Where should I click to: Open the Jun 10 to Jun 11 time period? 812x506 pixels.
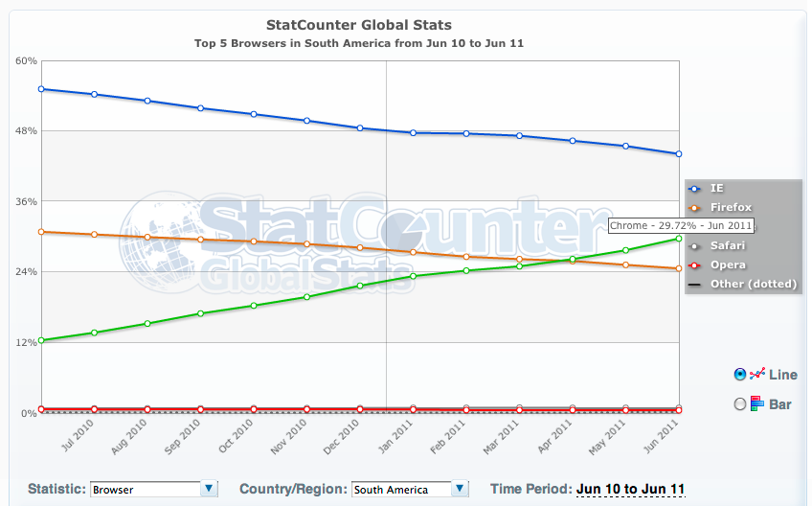click(x=630, y=489)
